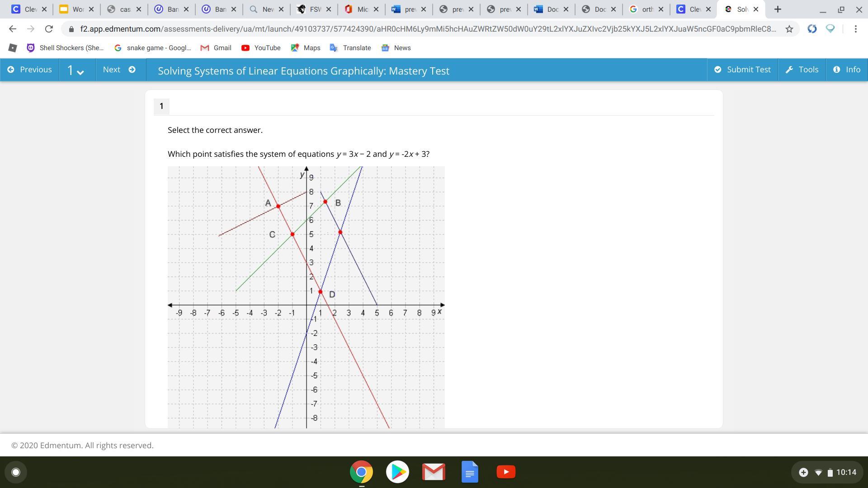Open the Translate bookmark
This screenshot has height=488, width=868.
click(x=350, y=48)
